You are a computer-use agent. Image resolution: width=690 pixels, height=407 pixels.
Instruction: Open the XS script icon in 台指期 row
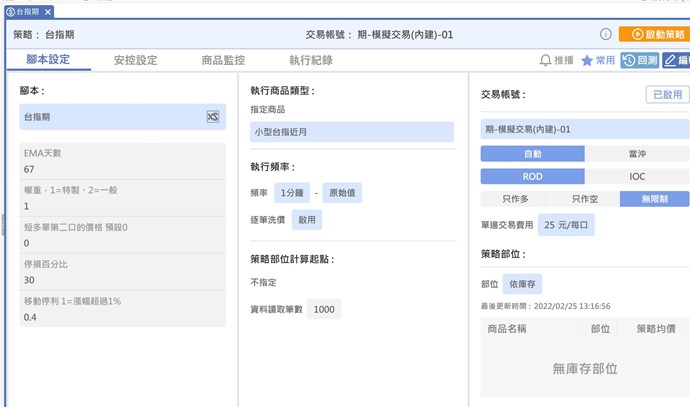coord(212,117)
